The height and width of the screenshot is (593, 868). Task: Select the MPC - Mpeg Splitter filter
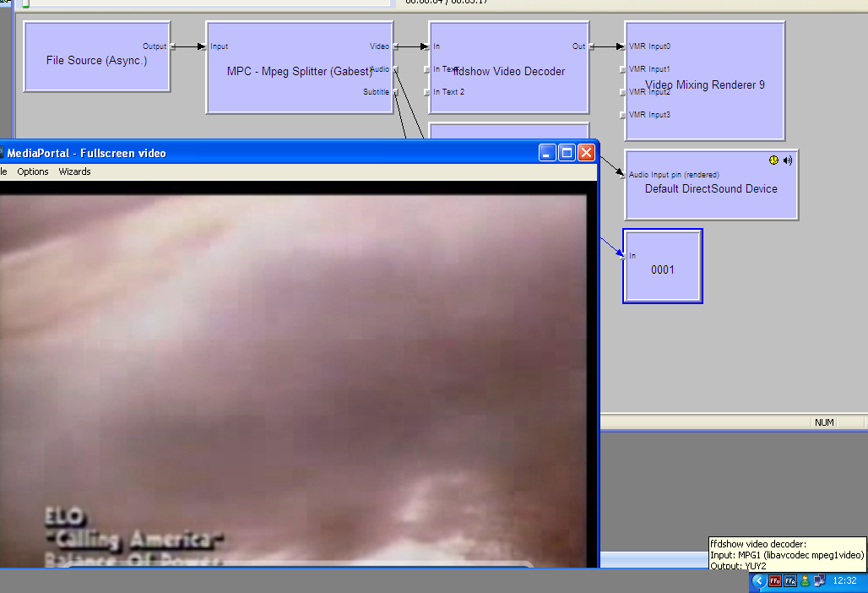300,68
